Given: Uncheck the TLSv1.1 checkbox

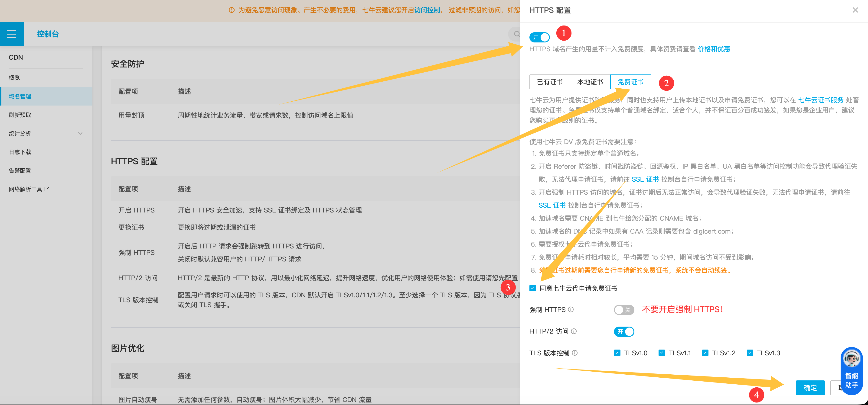Looking at the screenshot, I should coord(661,353).
